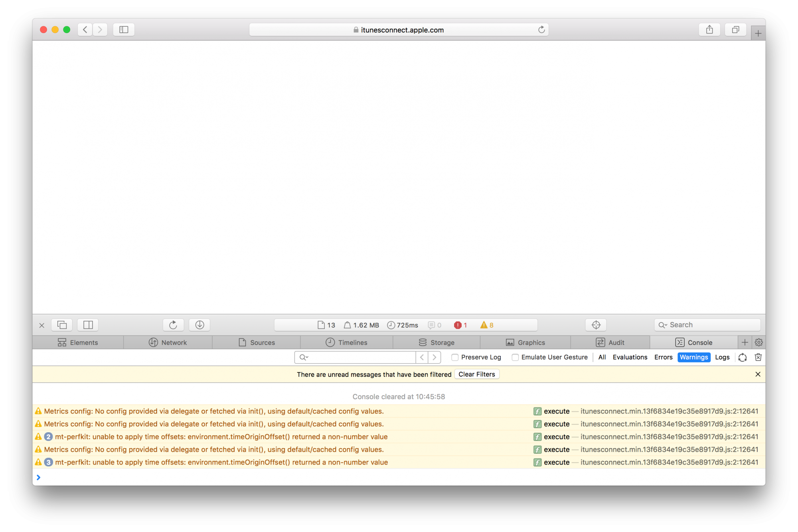Viewport: 798px width, 532px height.
Task: Dock inspector to side of window
Action: [88, 325]
